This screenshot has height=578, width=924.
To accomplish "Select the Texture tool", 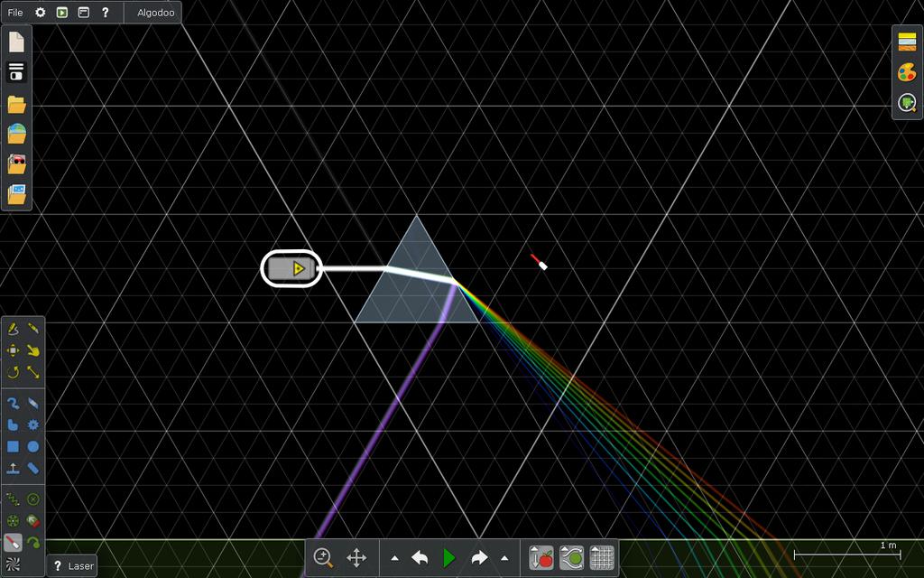I will pyautogui.click(x=13, y=564).
